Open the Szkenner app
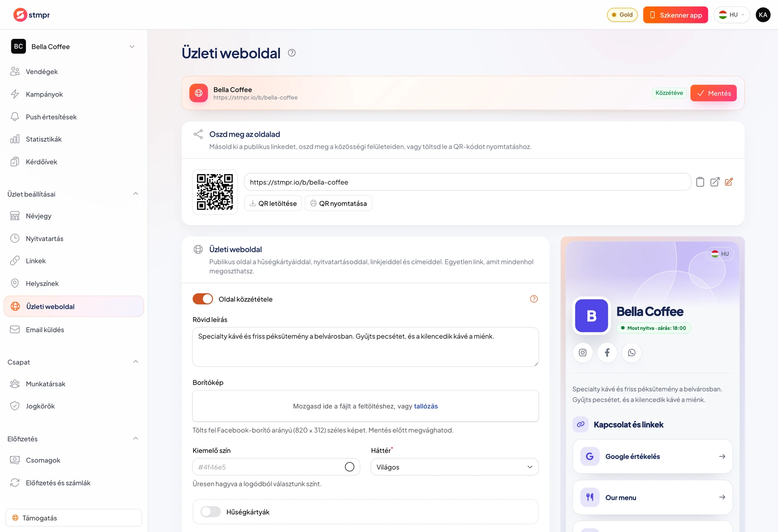Image resolution: width=778 pixels, height=532 pixels. pos(675,15)
